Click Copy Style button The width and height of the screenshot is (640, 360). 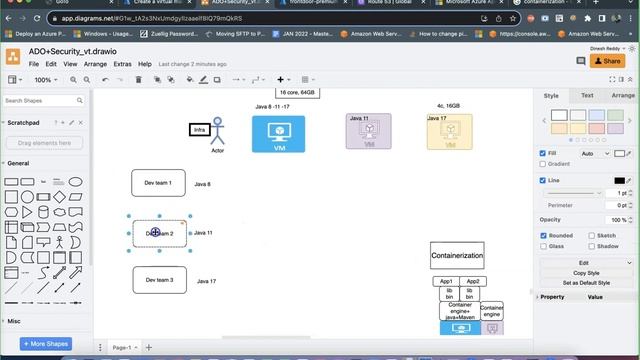[x=586, y=273]
